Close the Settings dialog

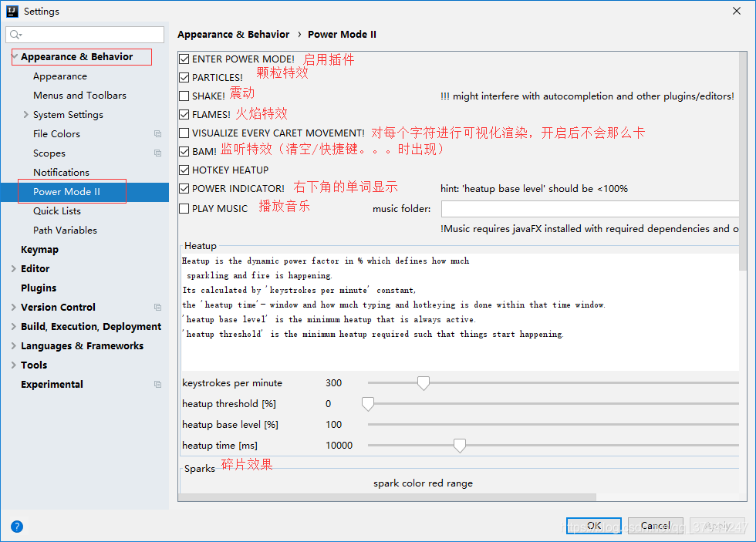tap(737, 11)
